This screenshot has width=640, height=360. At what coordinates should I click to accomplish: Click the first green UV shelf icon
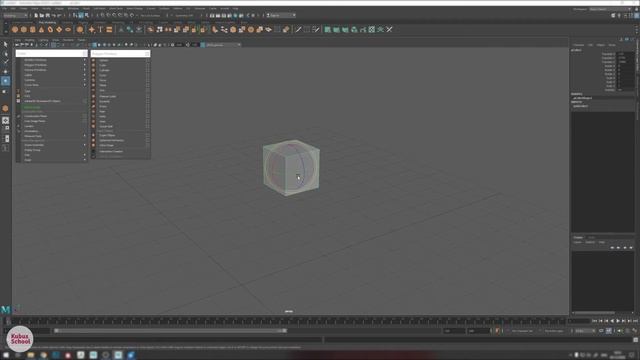[x=327, y=29]
